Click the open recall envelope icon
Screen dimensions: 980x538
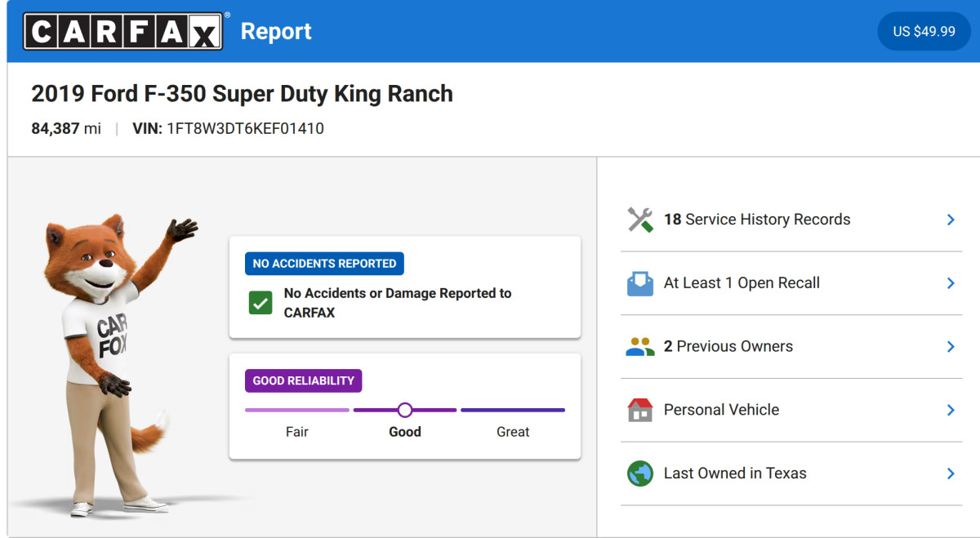[x=639, y=283]
